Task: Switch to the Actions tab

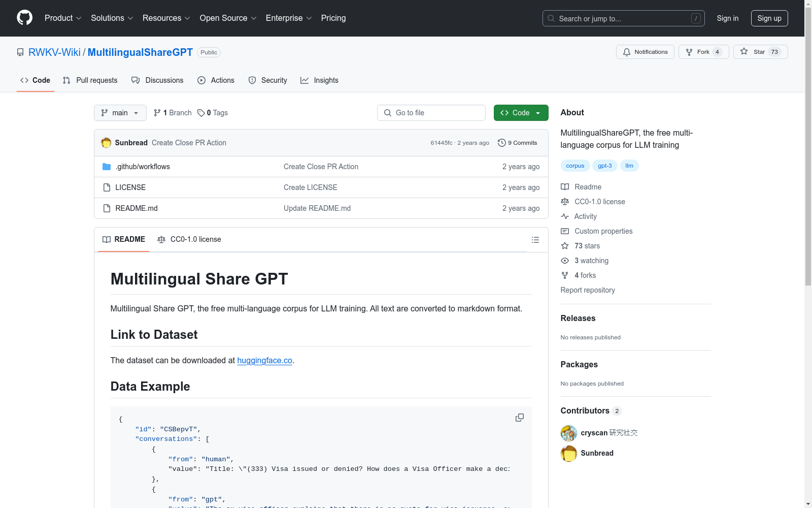Action: 216,80
